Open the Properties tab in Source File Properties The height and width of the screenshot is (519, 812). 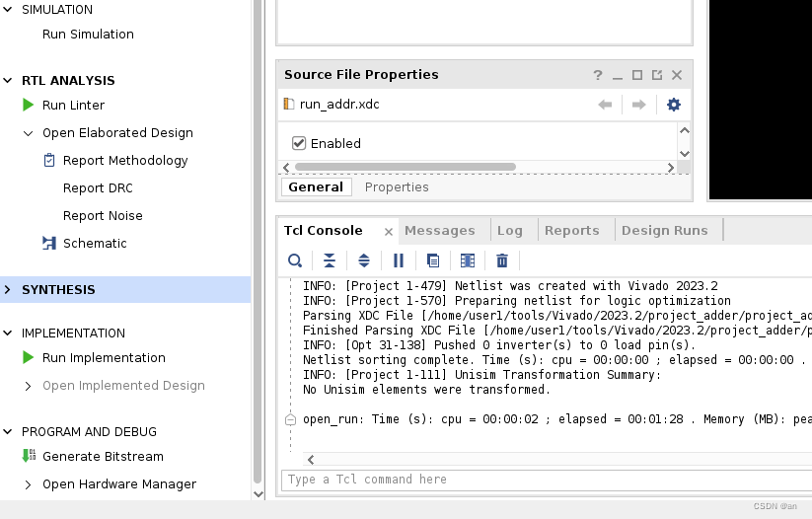click(397, 187)
